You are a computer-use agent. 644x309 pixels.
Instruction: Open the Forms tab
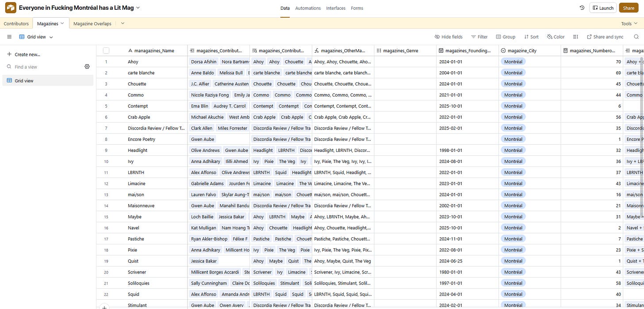pos(357,8)
